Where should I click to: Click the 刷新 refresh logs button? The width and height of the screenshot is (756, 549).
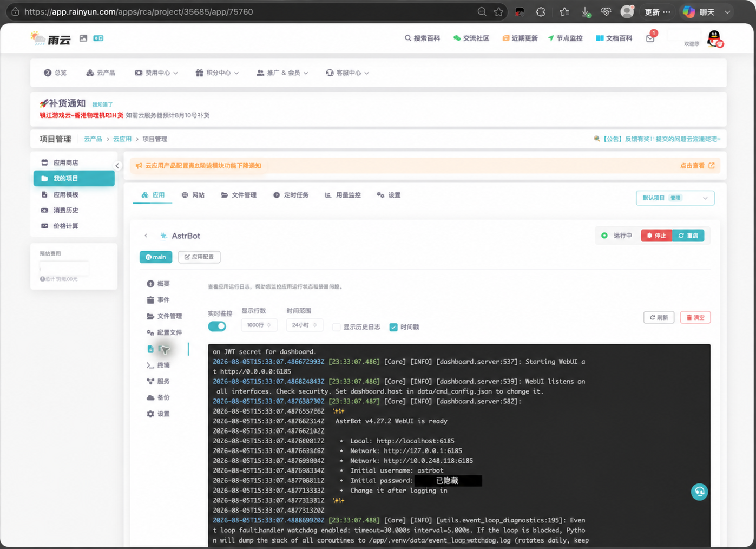click(x=659, y=317)
